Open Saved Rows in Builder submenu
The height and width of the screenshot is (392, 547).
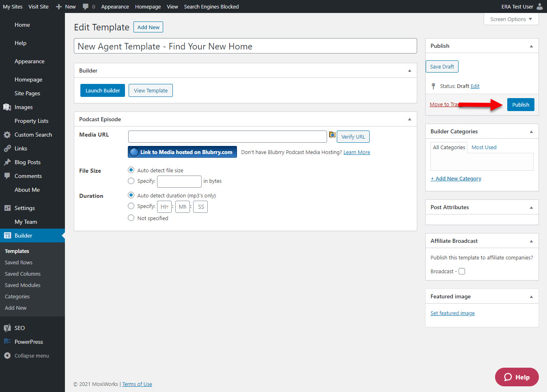(19, 262)
